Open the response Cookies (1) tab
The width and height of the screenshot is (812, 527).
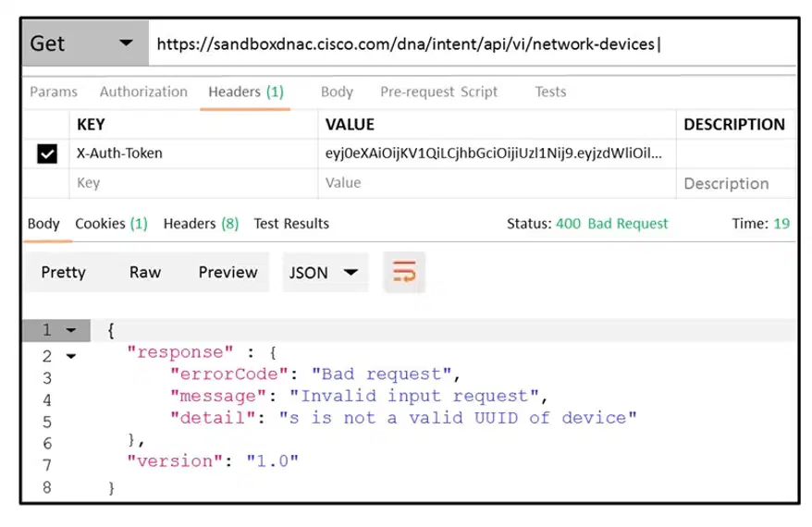coord(111,224)
